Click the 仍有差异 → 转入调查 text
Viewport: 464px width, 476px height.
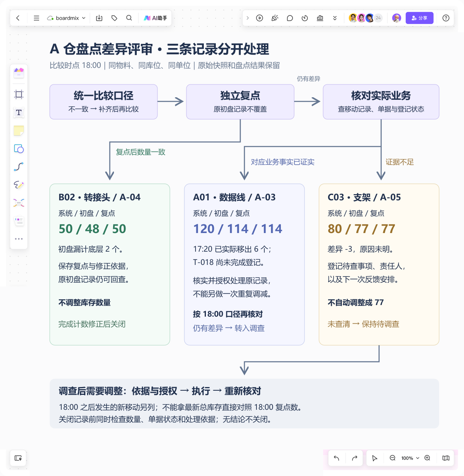229,328
